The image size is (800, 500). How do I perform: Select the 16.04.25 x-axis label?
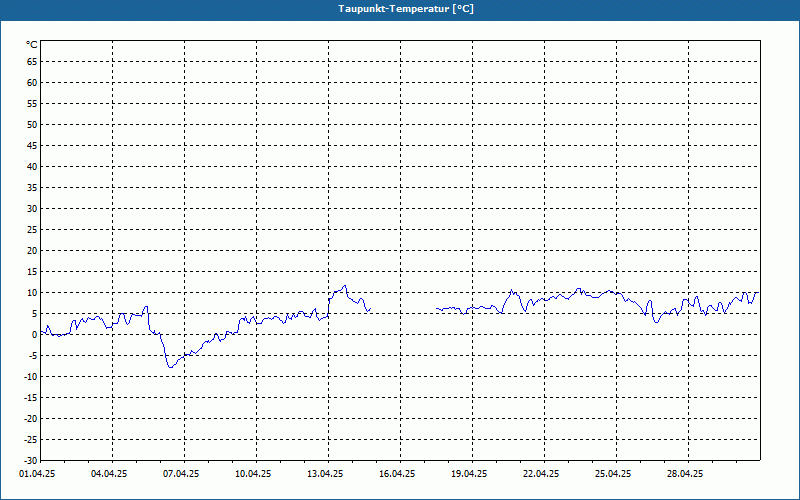pyautogui.click(x=397, y=474)
